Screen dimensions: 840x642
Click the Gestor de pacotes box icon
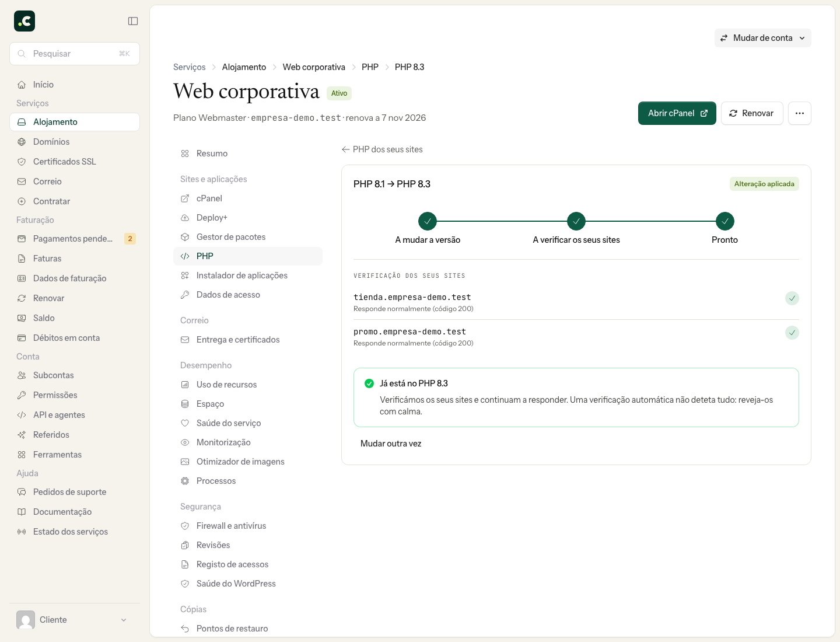coord(185,237)
